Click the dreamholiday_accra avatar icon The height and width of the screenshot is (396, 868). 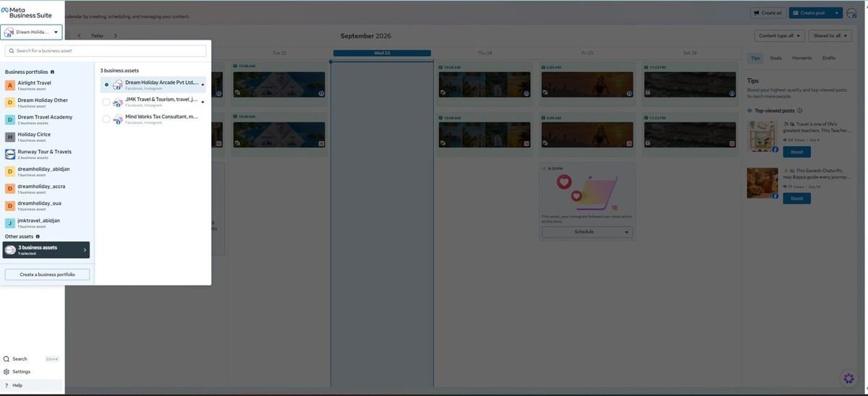pyautogui.click(x=10, y=189)
